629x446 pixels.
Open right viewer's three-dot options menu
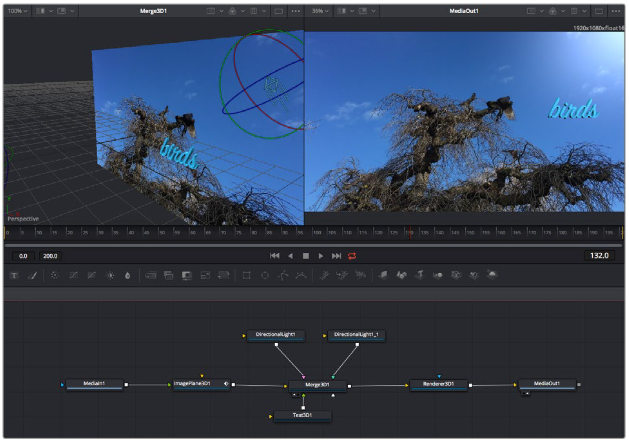pos(616,11)
